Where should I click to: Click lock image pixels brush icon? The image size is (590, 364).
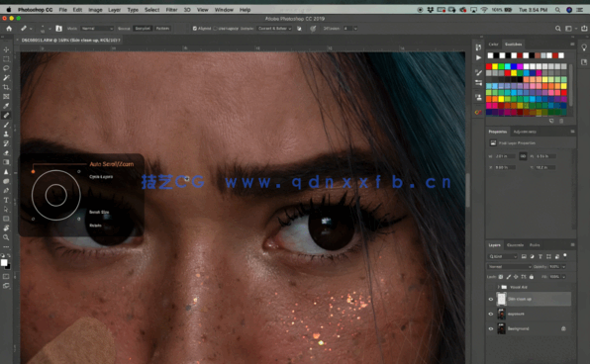pyautogui.click(x=509, y=277)
